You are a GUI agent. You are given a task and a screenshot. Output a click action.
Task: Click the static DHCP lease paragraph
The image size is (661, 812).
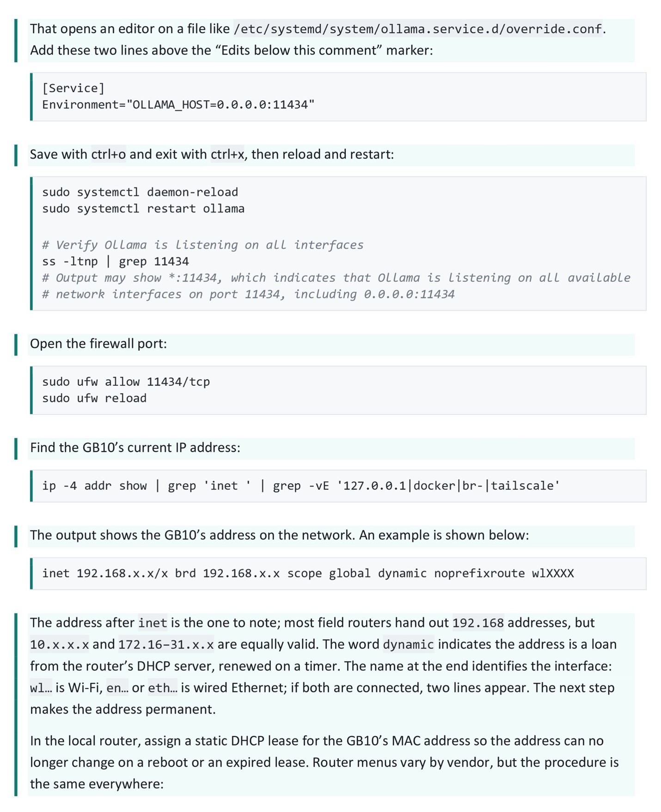324,763
